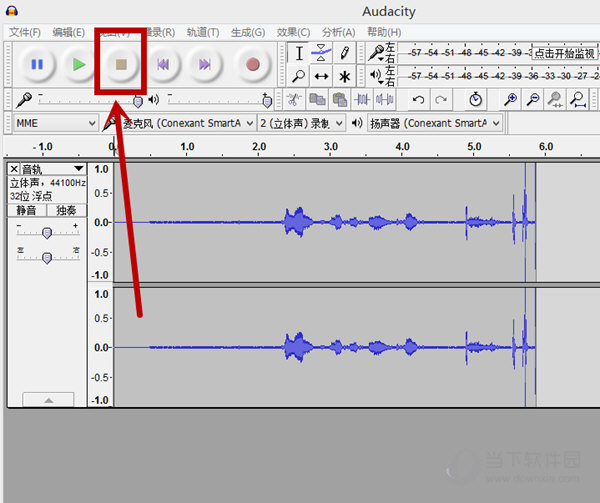Skip to end of the track
This screenshot has height=503, width=600.
(205, 64)
